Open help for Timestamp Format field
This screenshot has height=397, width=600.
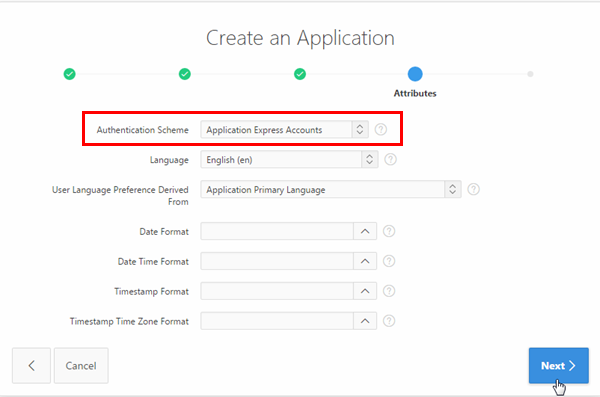389,291
